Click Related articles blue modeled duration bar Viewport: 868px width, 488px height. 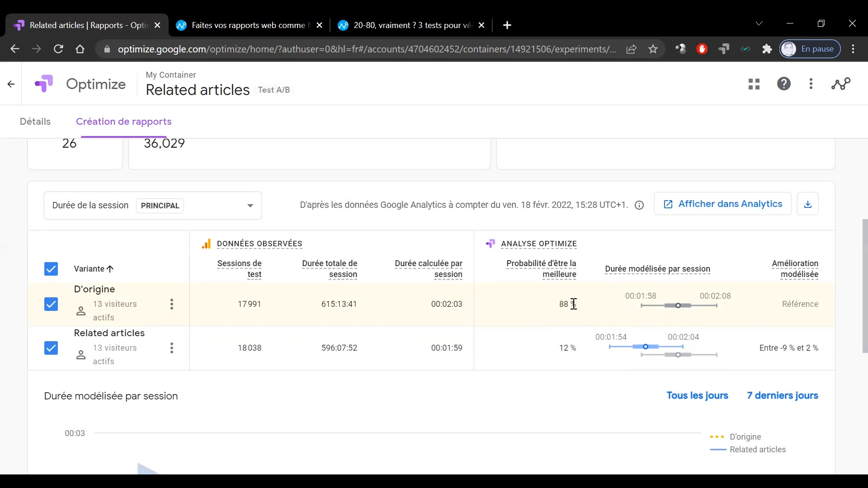[646, 347]
